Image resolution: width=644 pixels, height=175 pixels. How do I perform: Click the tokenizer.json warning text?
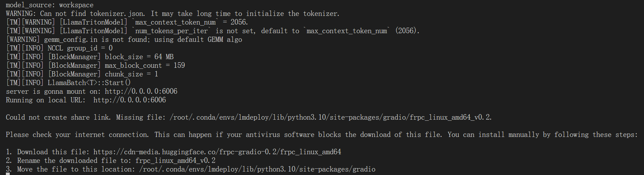point(172,13)
